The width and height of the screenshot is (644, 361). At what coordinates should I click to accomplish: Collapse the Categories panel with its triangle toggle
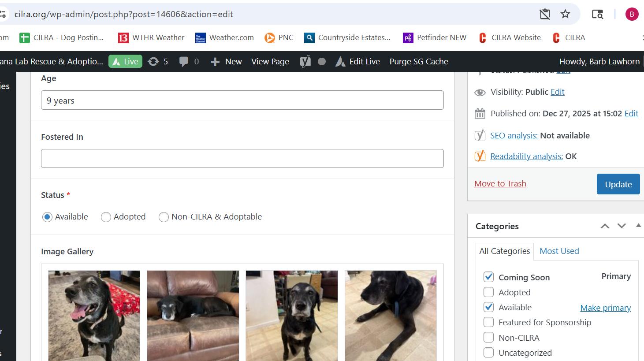(x=638, y=225)
